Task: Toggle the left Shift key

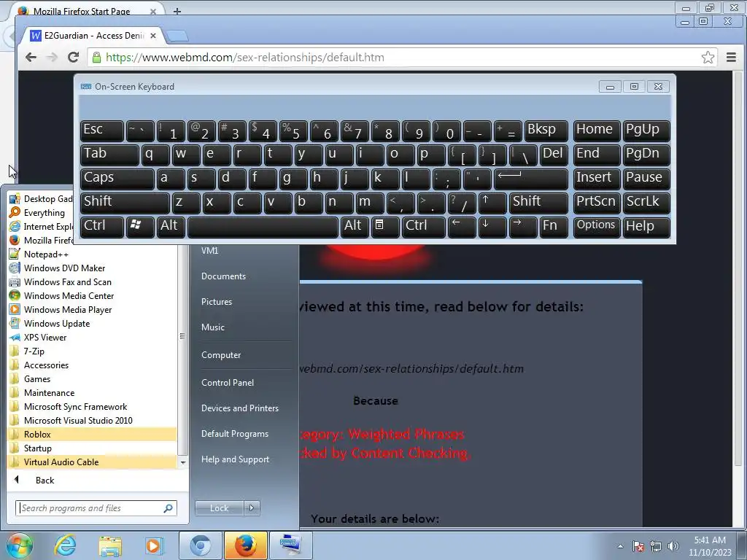Action: [x=124, y=203]
